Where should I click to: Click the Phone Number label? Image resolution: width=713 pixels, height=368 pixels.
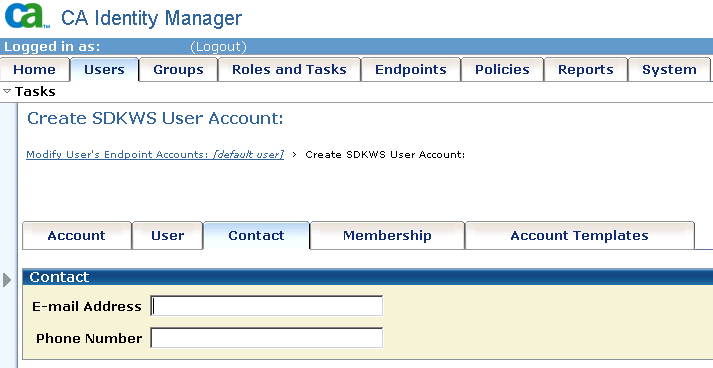pyautogui.click(x=89, y=338)
